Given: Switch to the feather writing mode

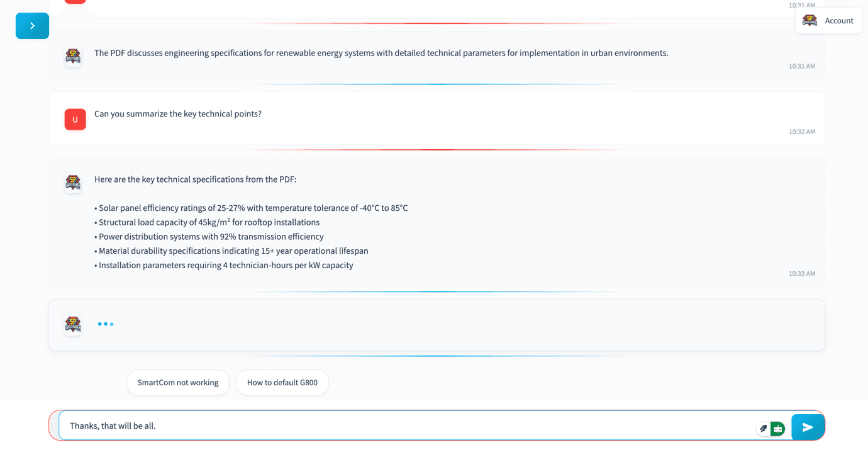Looking at the screenshot, I should pyautogui.click(x=763, y=429).
